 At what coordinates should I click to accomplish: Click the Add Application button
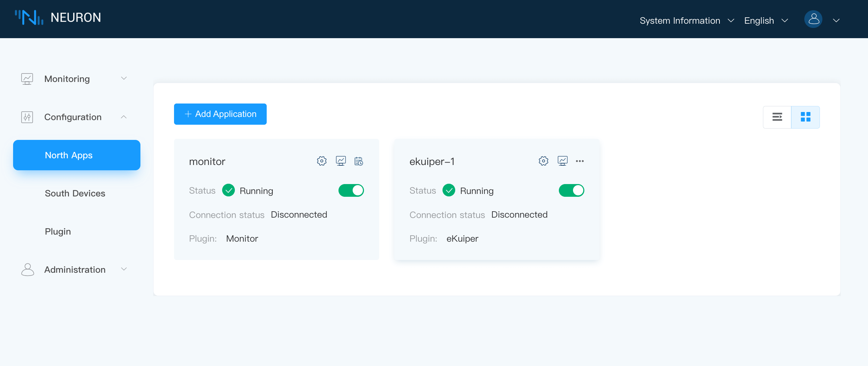(x=220, y=114)
